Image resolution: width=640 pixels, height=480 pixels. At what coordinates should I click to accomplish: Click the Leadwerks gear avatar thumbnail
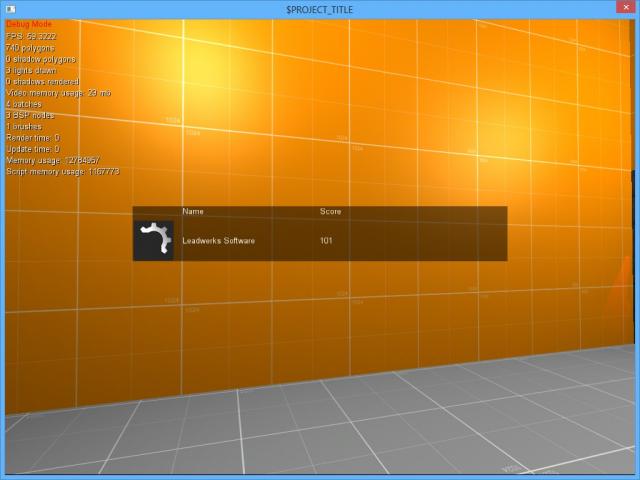pos(153,240)
